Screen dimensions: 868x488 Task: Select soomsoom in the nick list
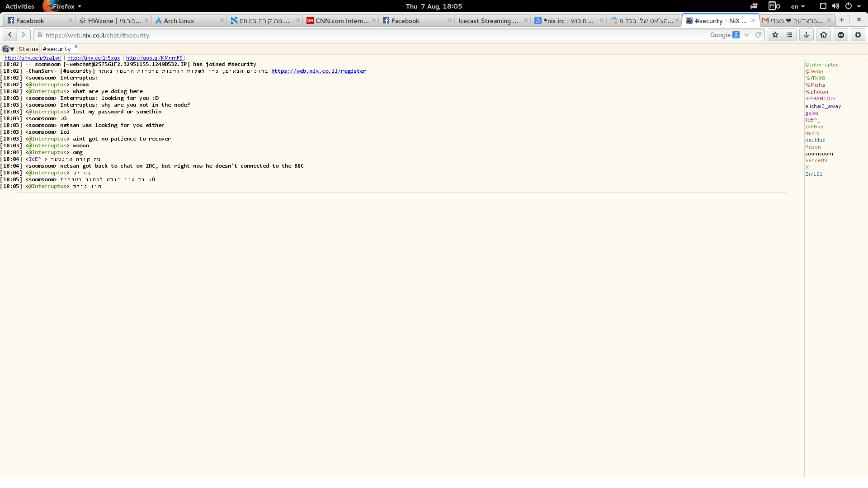(x=819, y=154)
